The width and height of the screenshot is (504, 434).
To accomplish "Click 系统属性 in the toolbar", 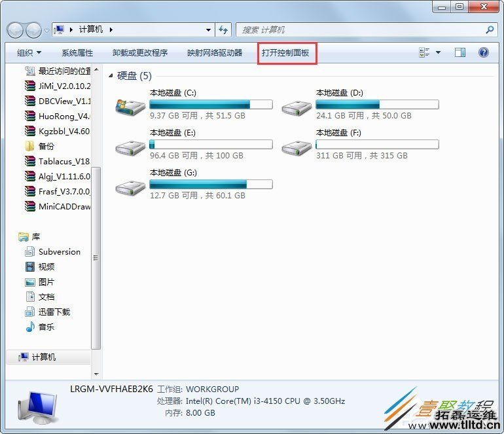I will [77, 53].
